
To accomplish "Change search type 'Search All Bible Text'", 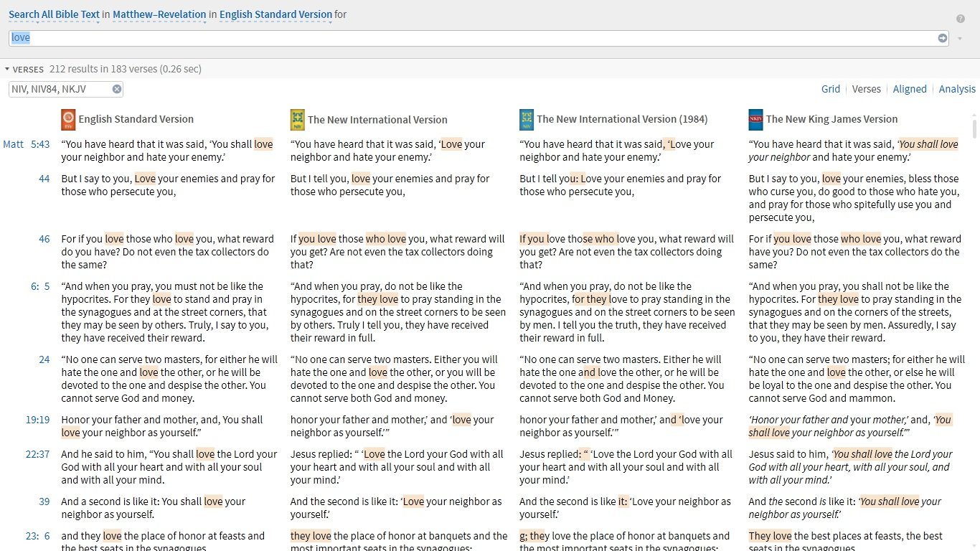I will [54, 14].
